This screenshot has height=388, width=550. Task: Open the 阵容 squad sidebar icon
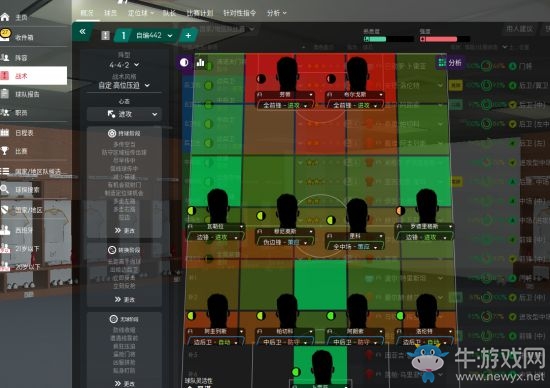coord(5,57)
